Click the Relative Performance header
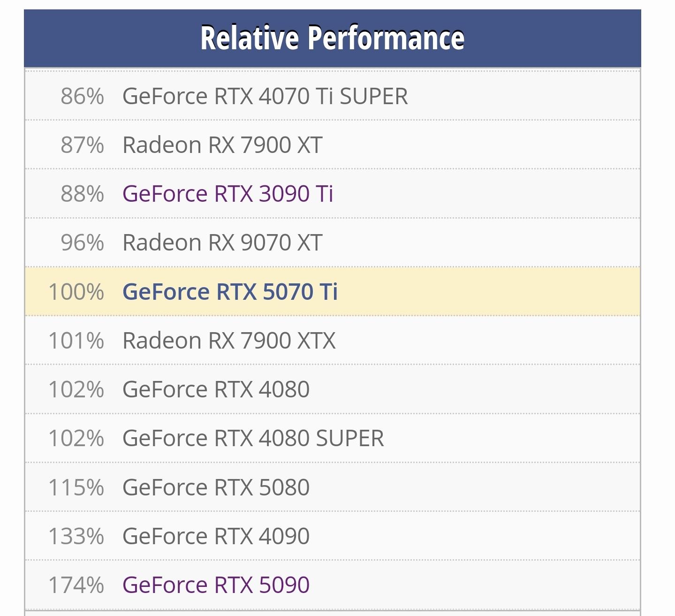 click(x=332, y=38)
